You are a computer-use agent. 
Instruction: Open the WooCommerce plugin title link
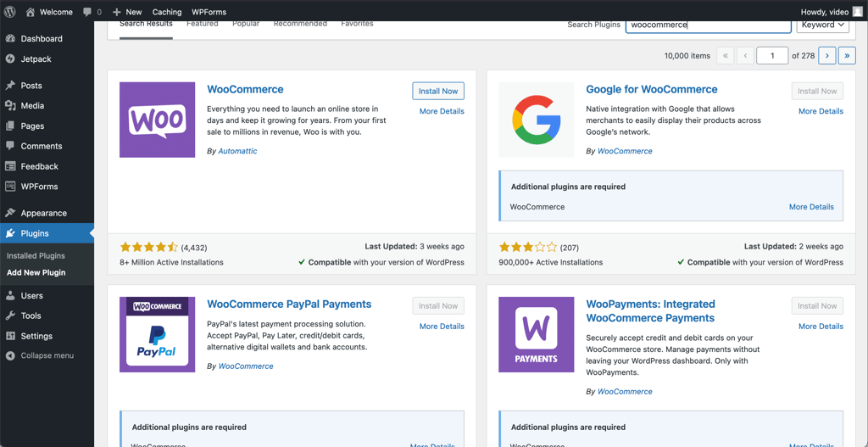pyautogui.click(x=245, y=89)
